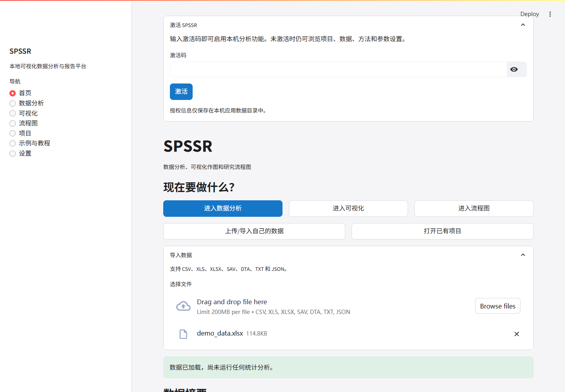This screenshot has width=565, height=392.
Task: Click the SPSSR sidebar title
Action: (x=20, y=51)
